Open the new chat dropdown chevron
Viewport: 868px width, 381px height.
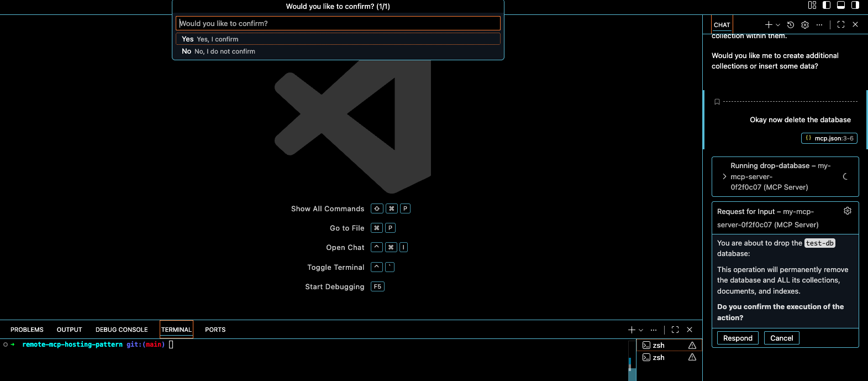[778, 25]
